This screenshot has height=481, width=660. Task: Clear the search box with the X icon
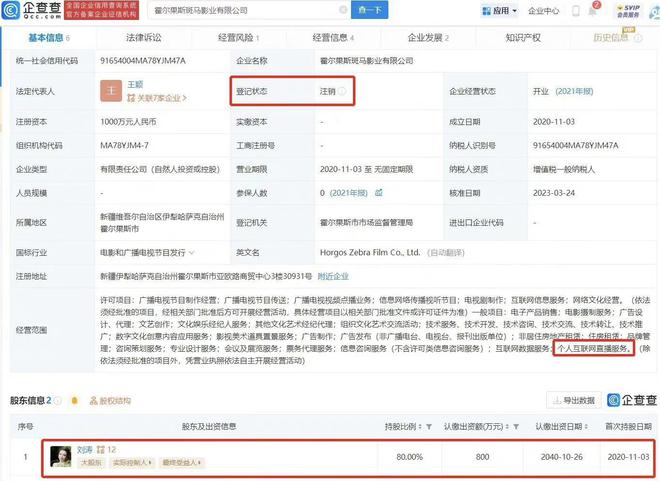click(344, 11)
